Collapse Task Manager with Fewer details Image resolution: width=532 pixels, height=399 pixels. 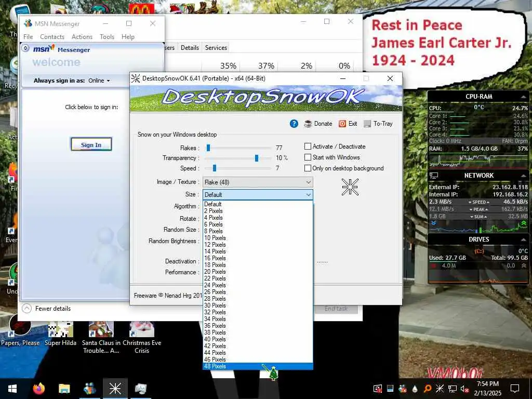(46, 309)
